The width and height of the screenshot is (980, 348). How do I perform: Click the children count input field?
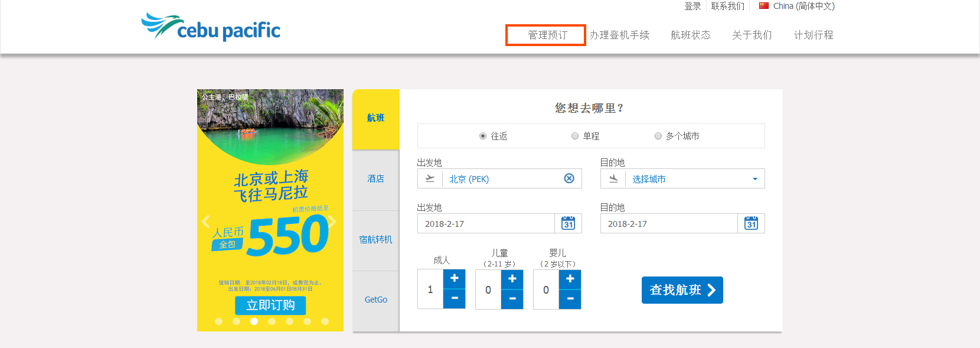click(488, 290)
